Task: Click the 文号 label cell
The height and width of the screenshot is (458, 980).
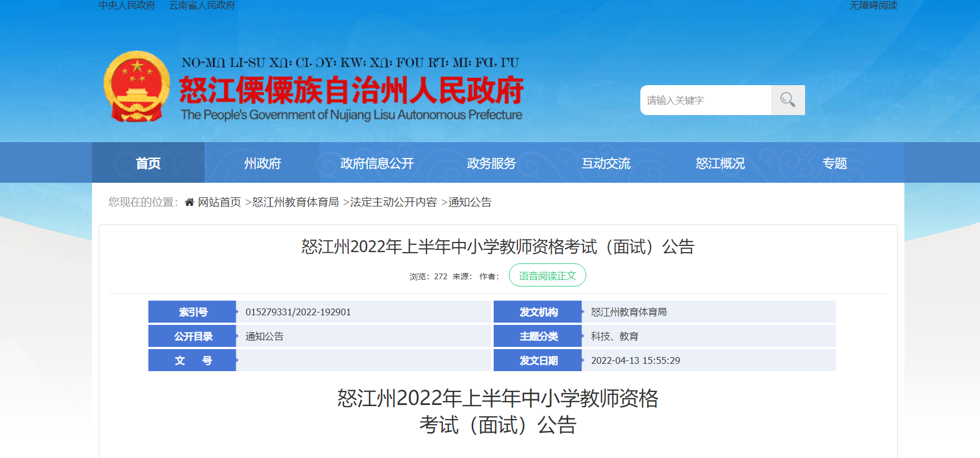Action: [x=192, y=360]
